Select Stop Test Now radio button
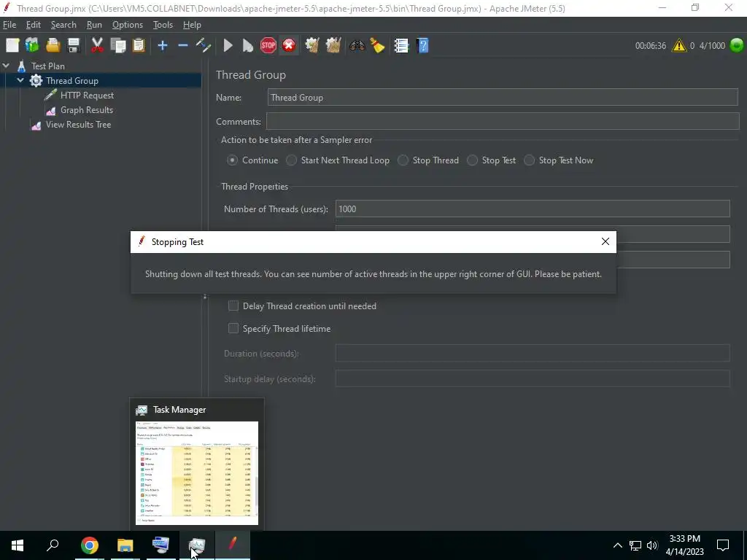The height and width of the screenshot is (560, 747). pyautogui.click(x=530, y=160)
